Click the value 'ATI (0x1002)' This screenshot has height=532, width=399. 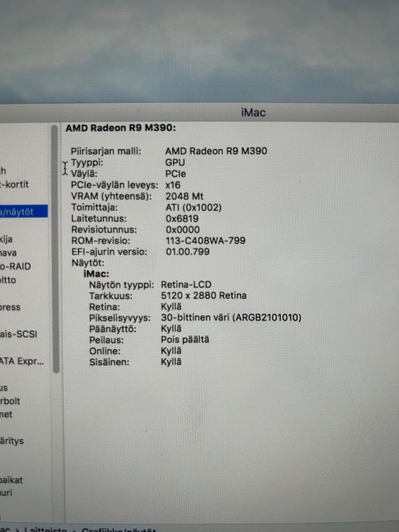click(x=194, y=207)
